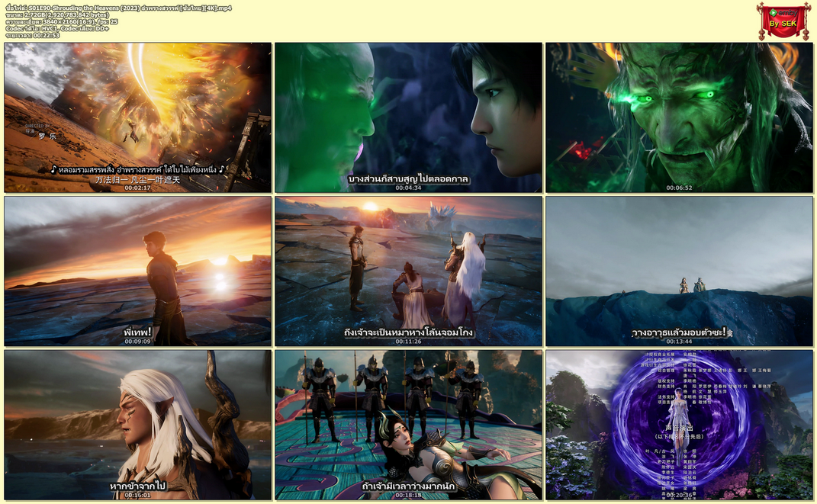This screenshot has width=817, height=504.
Task: Open the armored guards thumbnail at 00:18:18
Action: coord(409,425)
